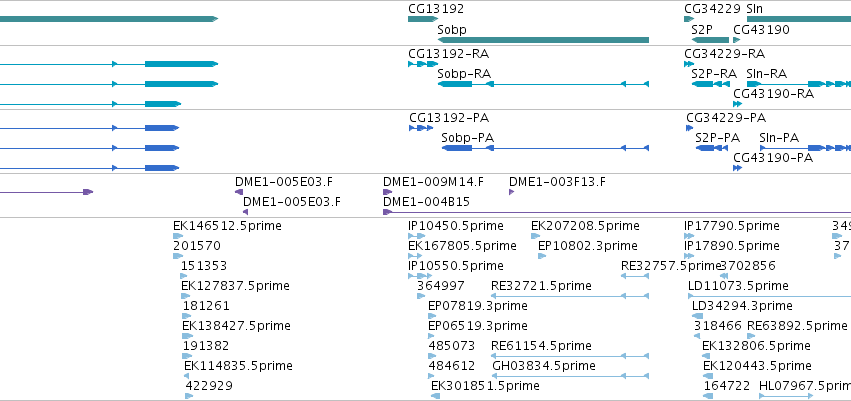Click the HL07967.5prime EST feature

click(786, 396)
